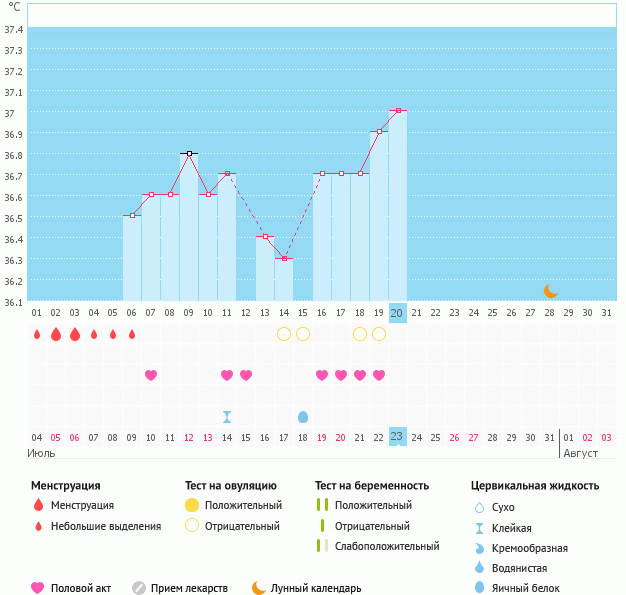Select the lowest temperature point on day 14

[284, 259]
